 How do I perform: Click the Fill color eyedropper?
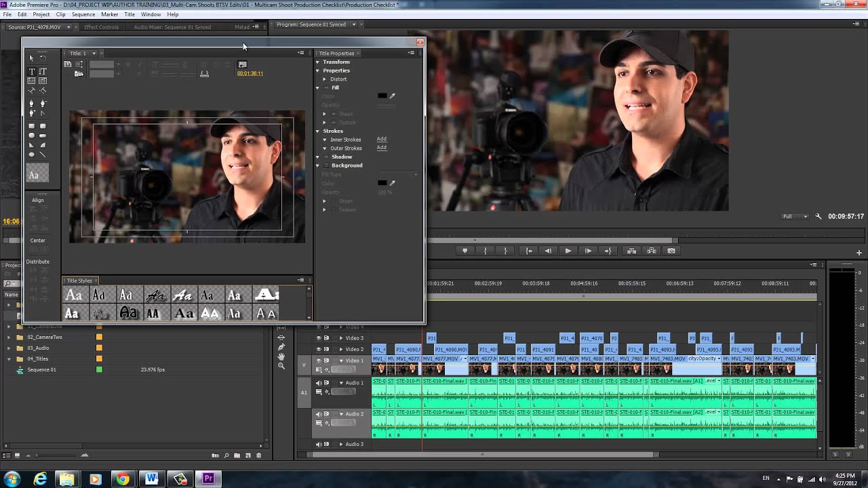(392, 96)
